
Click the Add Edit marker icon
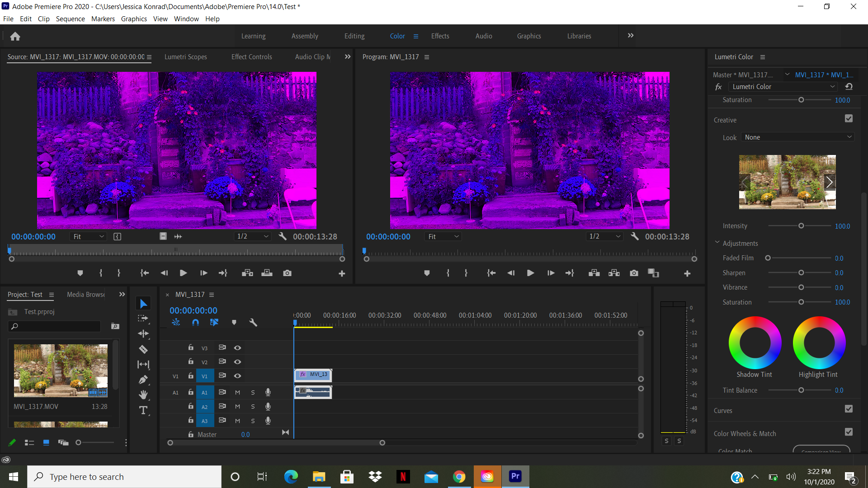tap(234, 322)
